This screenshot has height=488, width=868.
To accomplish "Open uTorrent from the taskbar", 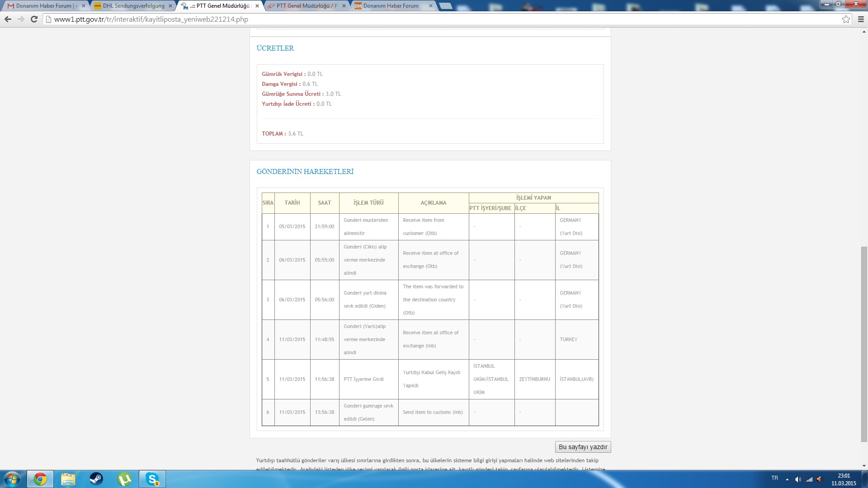I will coord(124,479).
